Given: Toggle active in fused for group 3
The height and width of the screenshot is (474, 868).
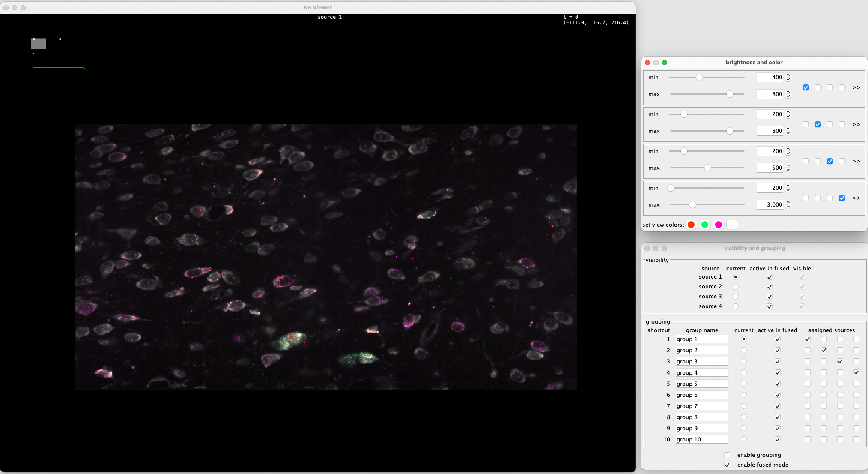Looking at the screenshot, I should (x=778, y=362).
